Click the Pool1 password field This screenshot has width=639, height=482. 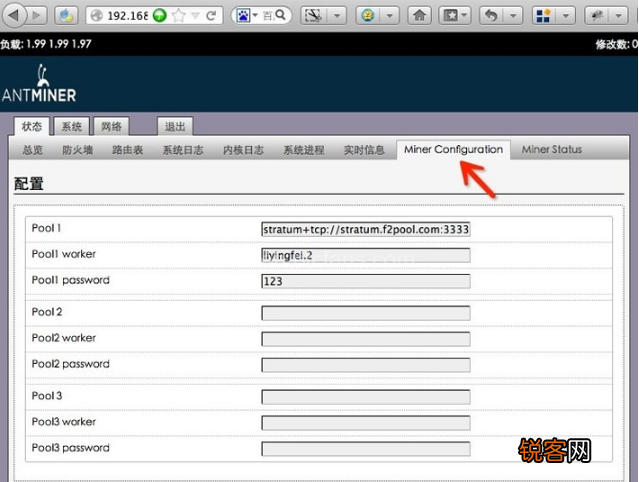coord(366,281)
